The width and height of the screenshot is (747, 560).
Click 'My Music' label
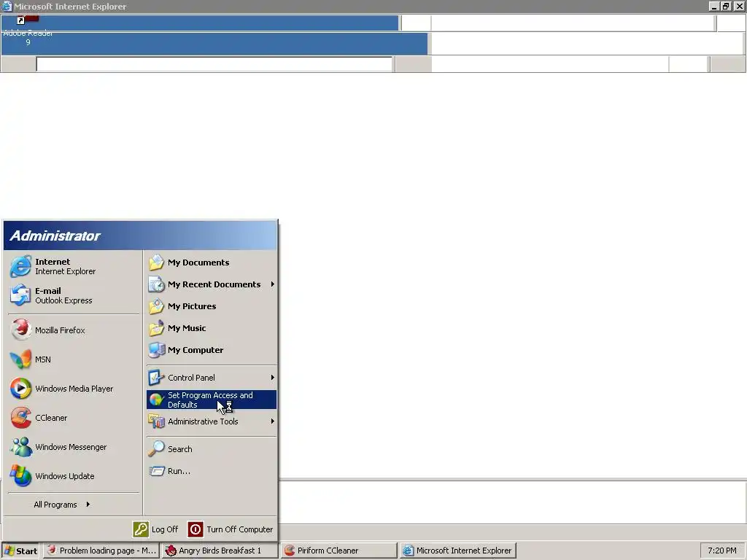tap(187, 328)
